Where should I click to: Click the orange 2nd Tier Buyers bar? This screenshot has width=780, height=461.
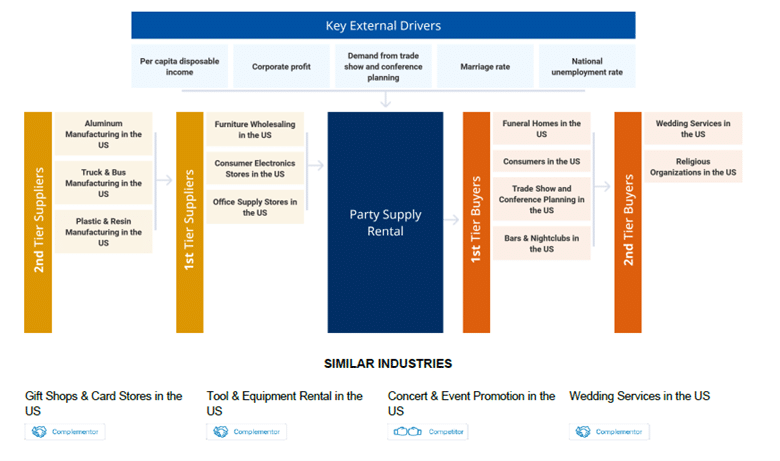pyautogui.click(x=628, y=222)
